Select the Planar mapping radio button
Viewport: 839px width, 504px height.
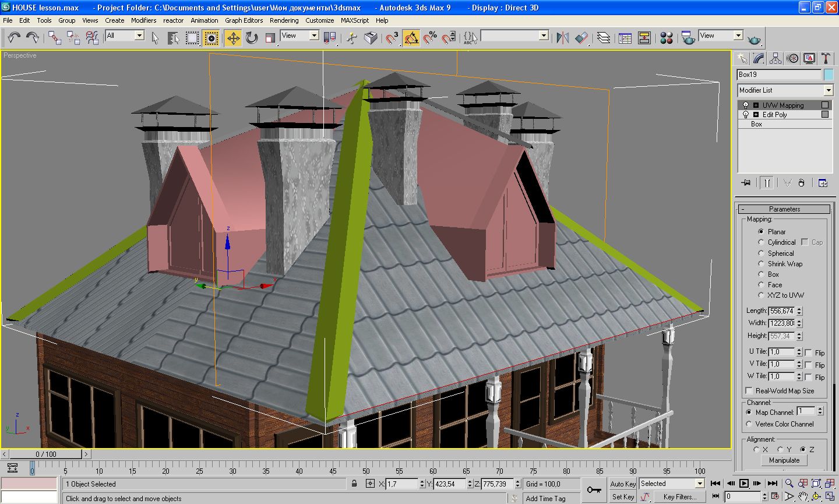pos(761,231)
